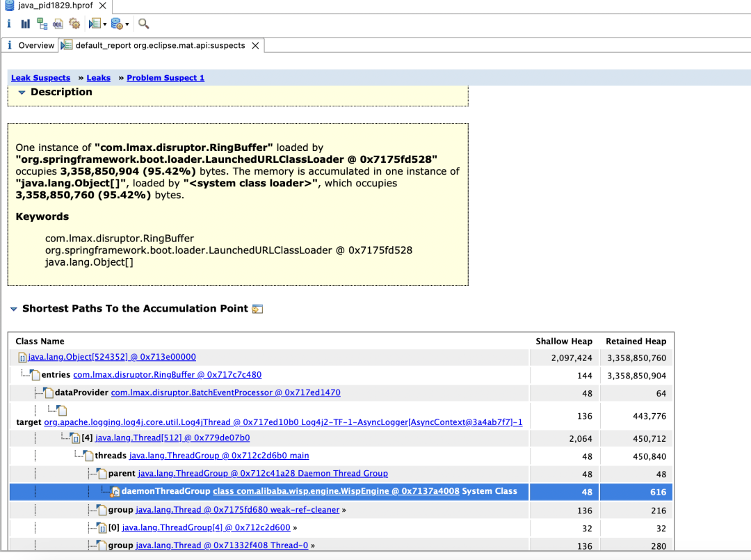Click the array icon of java.lang.Thread[512] row
This screenshot has width=751, height=560.
pyautogui.click(x=76, y=438)
